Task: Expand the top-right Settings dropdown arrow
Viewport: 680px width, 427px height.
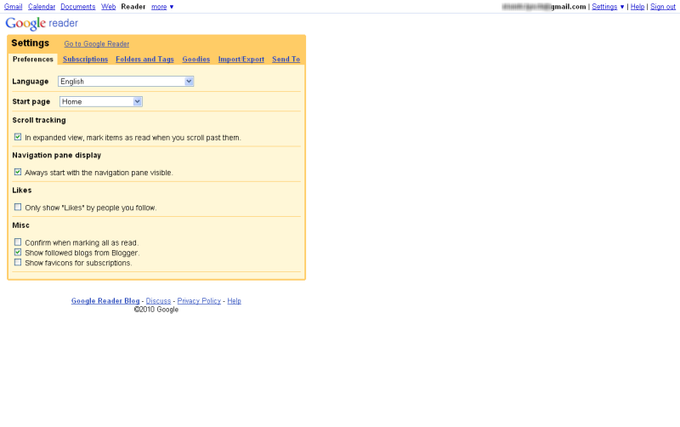Action: tap(622, 7)
